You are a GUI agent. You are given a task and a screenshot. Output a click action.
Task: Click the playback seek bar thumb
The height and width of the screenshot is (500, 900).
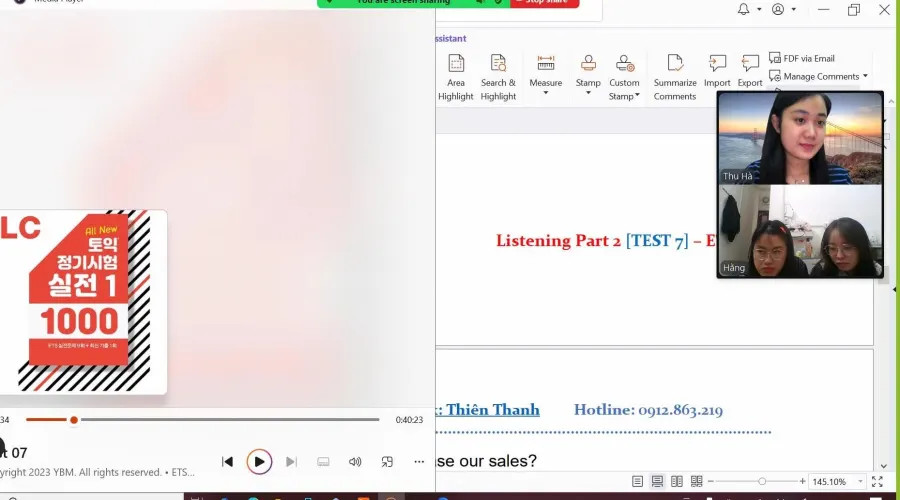point(74,420)
